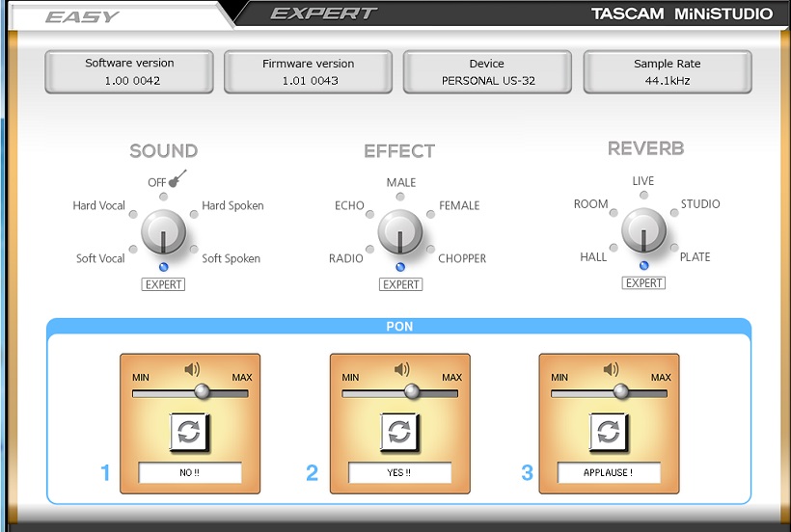This screenshot has height=532, width=791.
Task: Select FEMALE dot on EFFECT knob
Action: pyautogui.click(x=430, y=214)
